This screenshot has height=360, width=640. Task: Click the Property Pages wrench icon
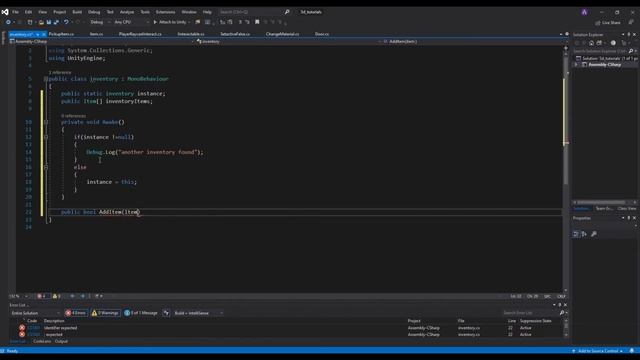pos(594,234)
